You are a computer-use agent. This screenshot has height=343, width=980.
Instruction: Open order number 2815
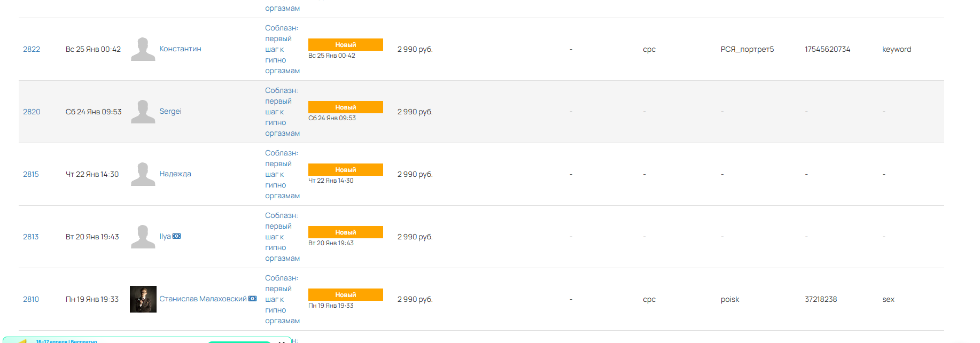(31, 174)
